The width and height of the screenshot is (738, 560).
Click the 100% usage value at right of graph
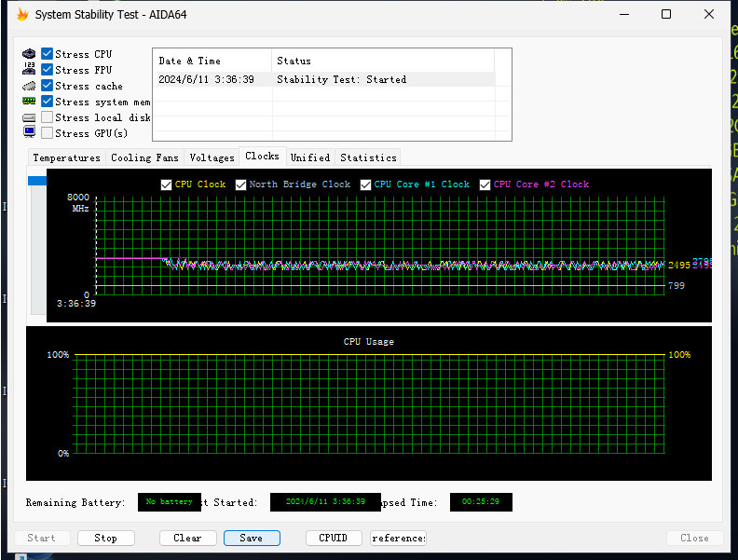tap(679, 355)
